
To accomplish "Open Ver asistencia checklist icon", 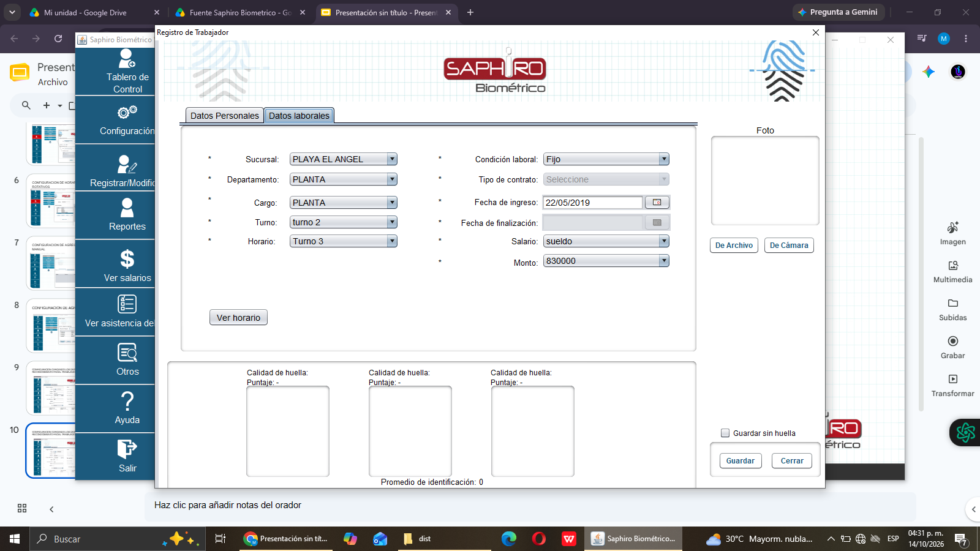I will (127, 304).
